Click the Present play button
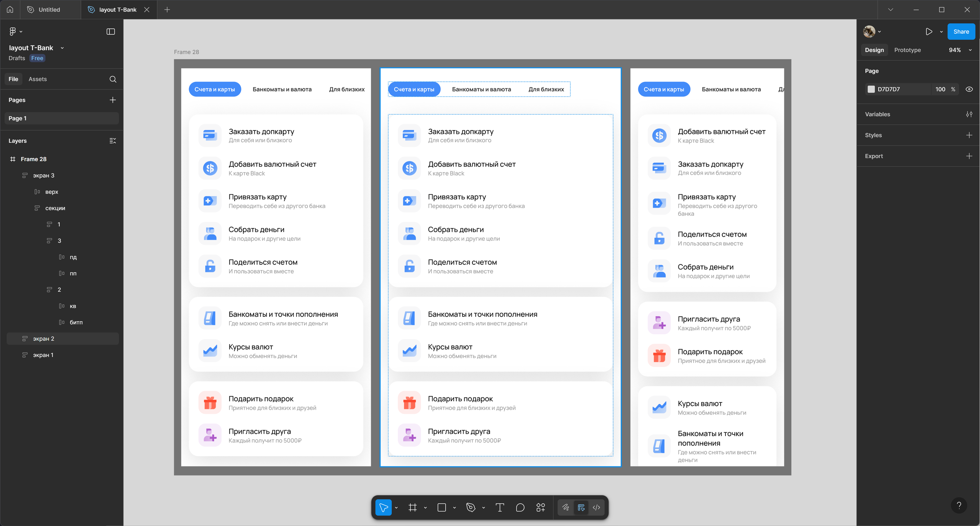This screenshot has height=526, width=980. point(929,31)
